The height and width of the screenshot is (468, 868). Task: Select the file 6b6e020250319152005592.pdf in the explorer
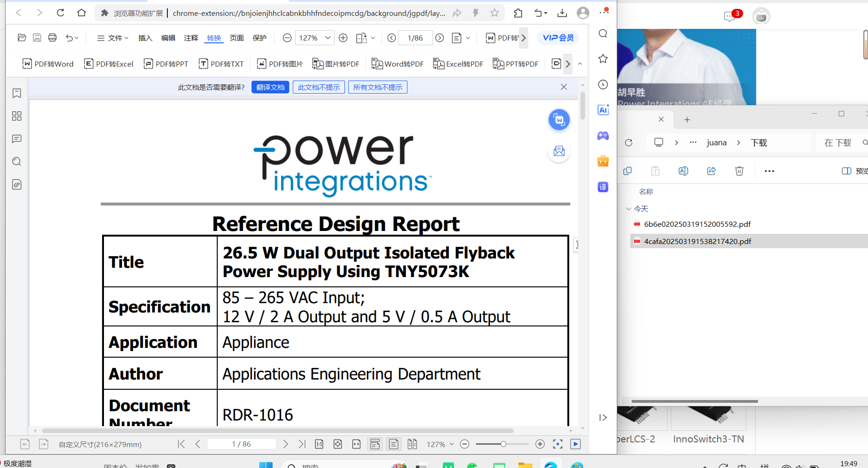point(697,224)
